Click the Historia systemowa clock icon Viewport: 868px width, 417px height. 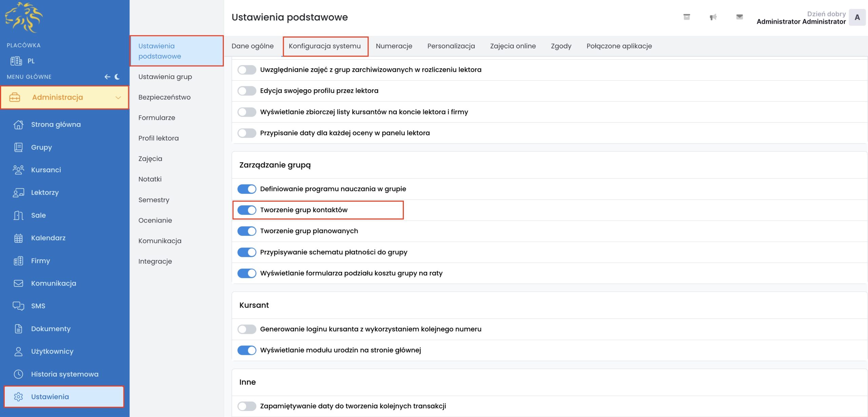point(18,374)
